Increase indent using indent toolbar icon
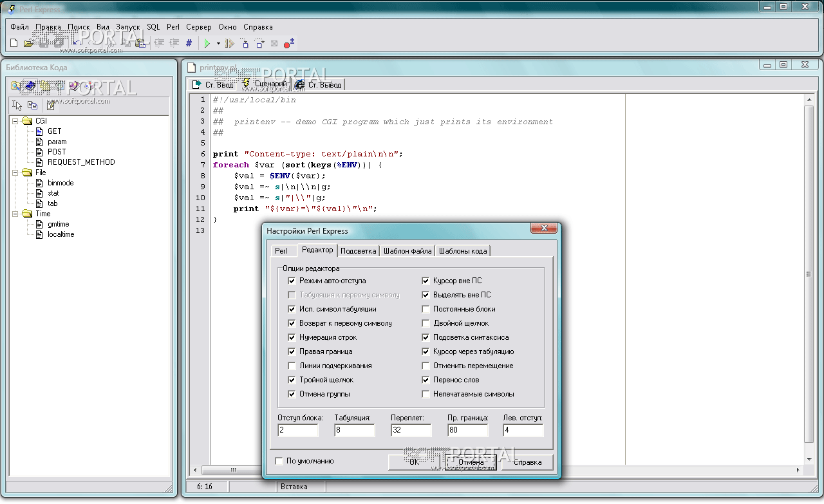Image resolution: width=824 pixels, height=504 pixels. (x=174, y=43)
